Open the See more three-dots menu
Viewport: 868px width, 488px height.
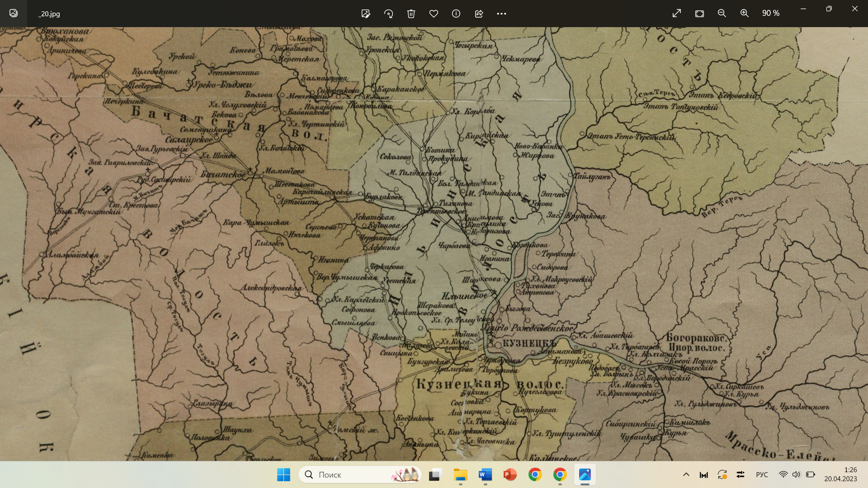[x=501, y=14]
